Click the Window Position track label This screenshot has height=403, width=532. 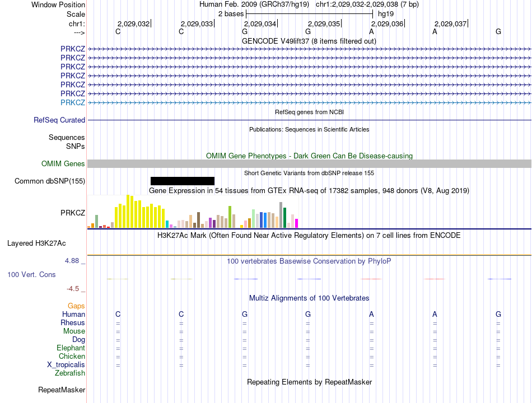[58, 4]
